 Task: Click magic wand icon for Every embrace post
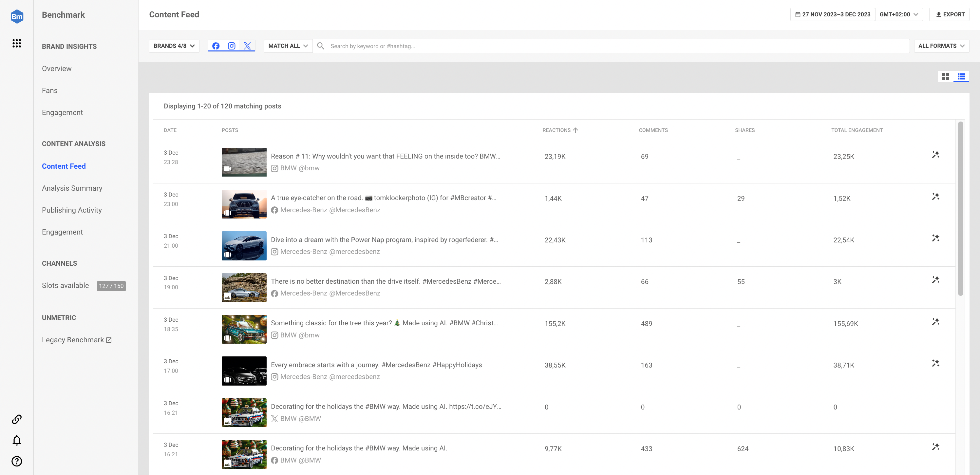935,363
